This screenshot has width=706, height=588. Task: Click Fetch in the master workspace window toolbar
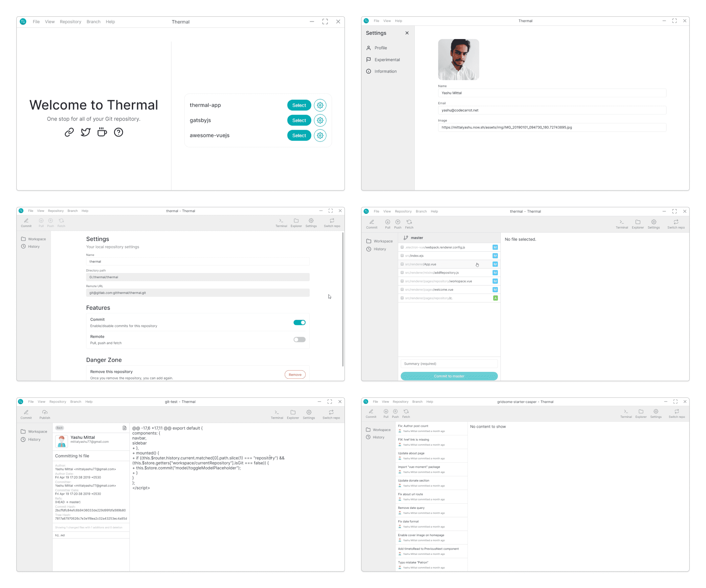coord(409,224)
